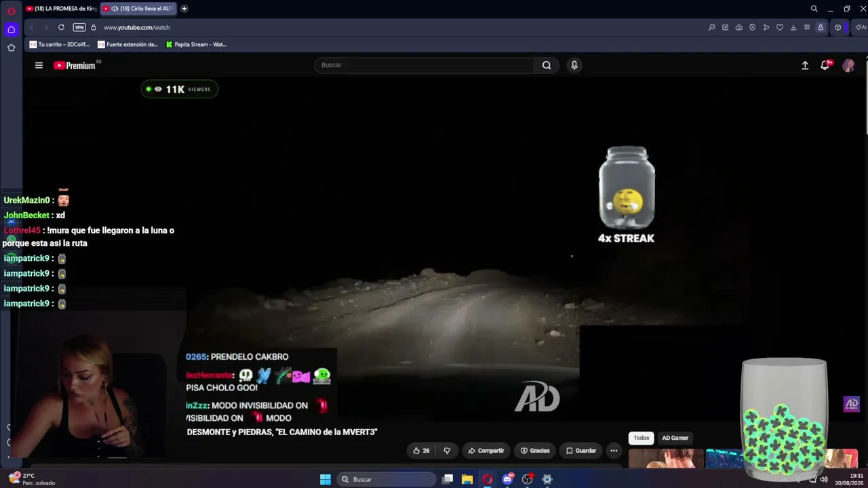Open the weather widget showing 27°C

click(32, 479)
